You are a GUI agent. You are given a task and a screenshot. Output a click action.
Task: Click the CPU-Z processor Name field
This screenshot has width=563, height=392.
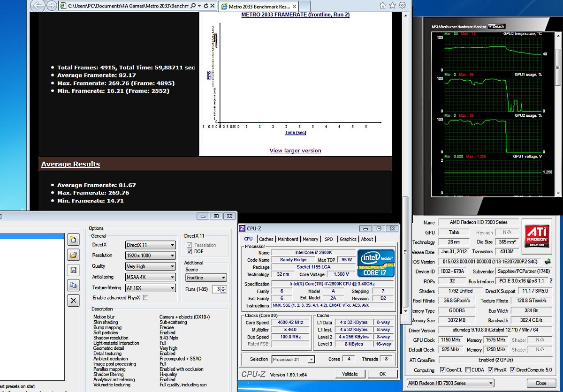tap(313, 252)
